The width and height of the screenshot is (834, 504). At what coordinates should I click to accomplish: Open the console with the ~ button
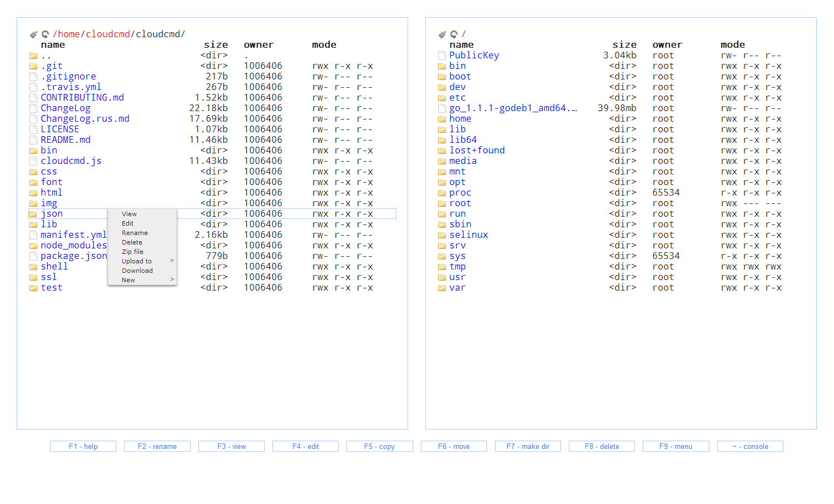[x=750, y=446]
